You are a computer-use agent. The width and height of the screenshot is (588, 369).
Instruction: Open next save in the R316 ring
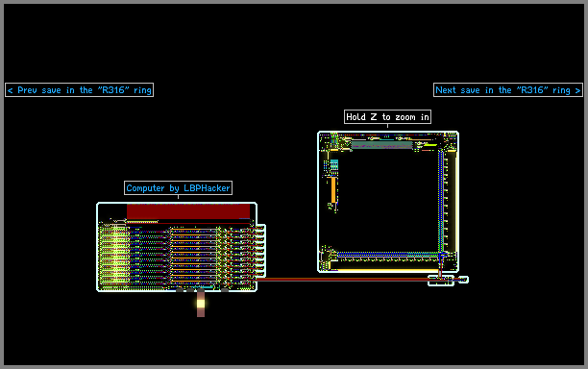pyautogui.click(x=508, y=90)
